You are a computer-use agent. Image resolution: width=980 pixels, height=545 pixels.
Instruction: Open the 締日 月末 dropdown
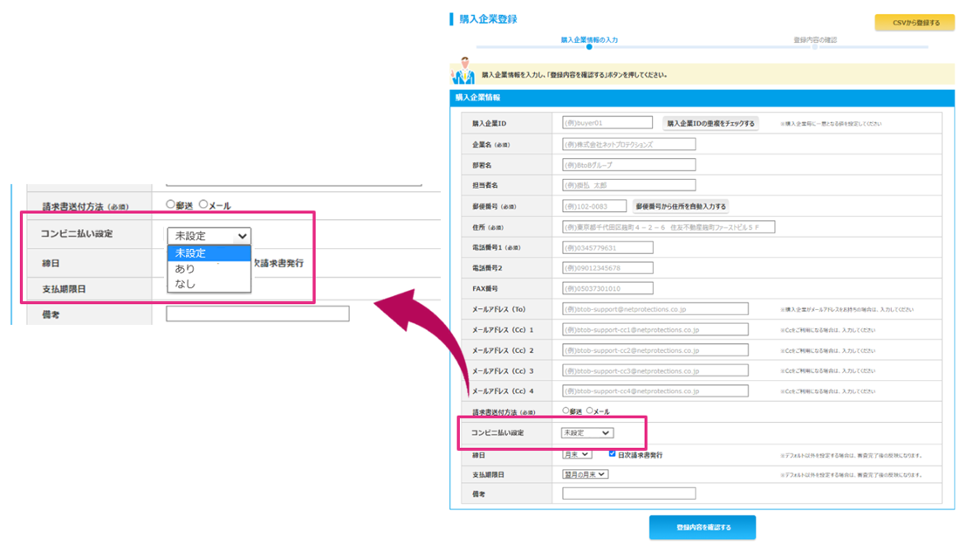point(576,454)
